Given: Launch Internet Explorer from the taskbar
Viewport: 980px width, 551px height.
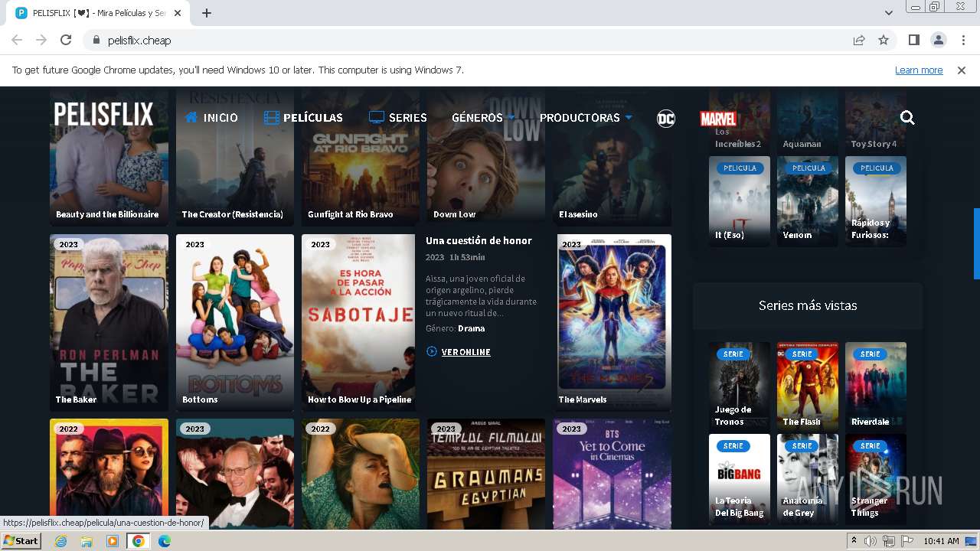Looking at the screenshot, I should pos(60,541).
